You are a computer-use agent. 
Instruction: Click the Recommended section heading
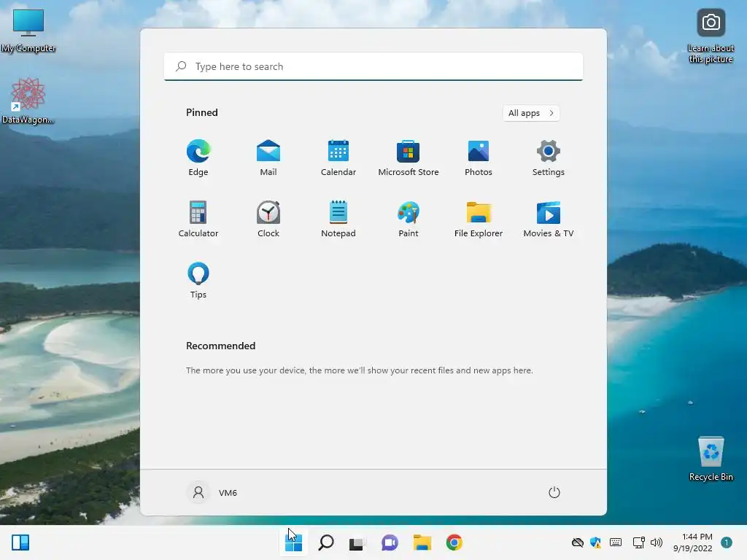coord(220,346)
